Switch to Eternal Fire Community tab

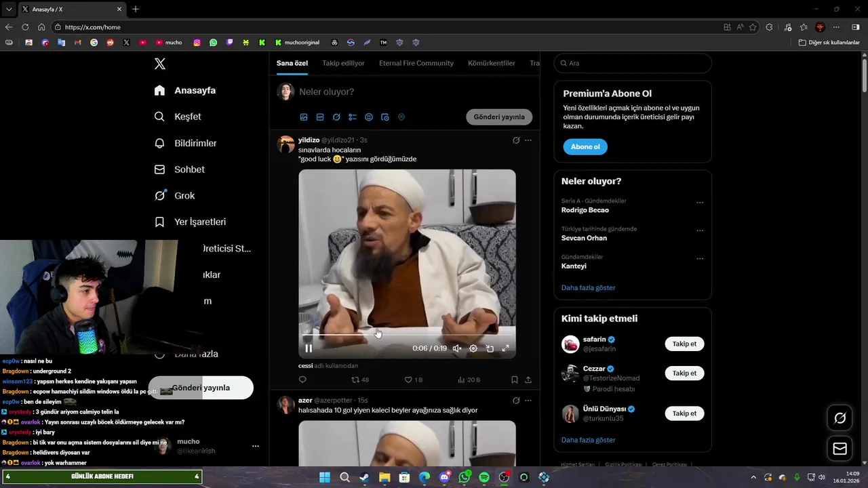416,63
